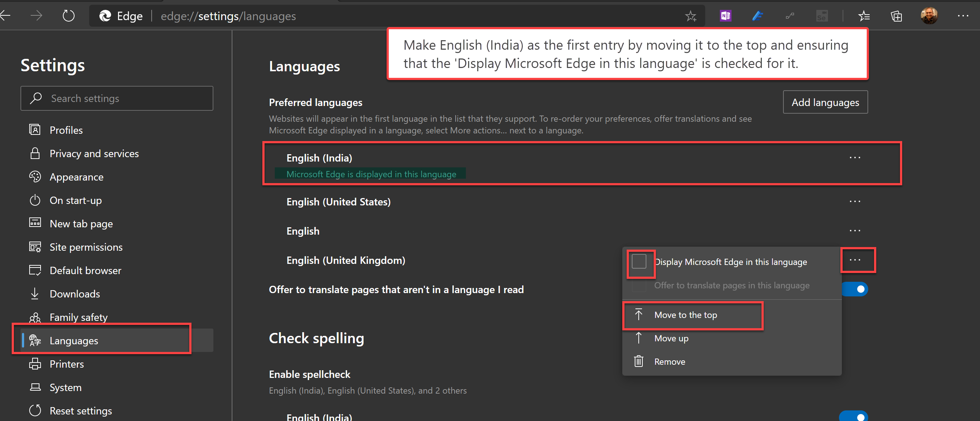Click the Family safety icon
The height and width of the screenshot is (421, 980).
(x=35, y=317)
